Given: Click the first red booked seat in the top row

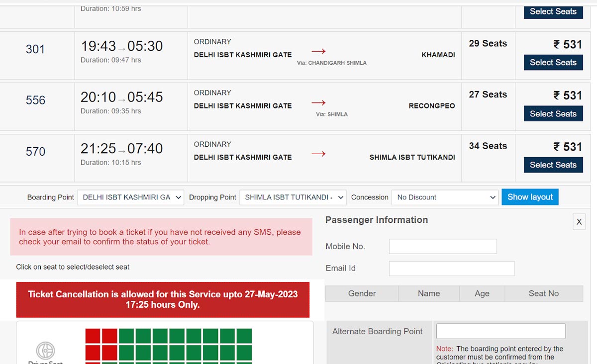Looking at the screenshot, I should click(93, 336).
